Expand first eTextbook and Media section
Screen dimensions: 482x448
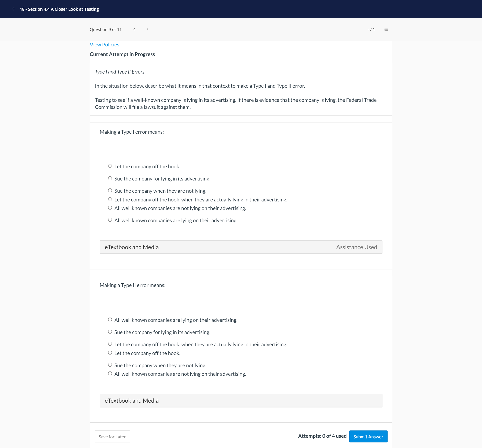(x=132, y=247)
